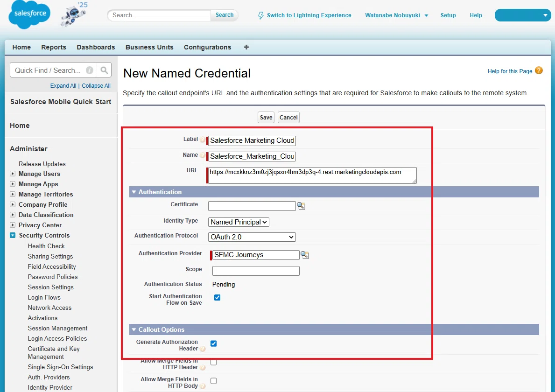The height and width of the screenshot is (392, 555).
Task: Focus the Certificate input field
Action: tap(252, 206)
